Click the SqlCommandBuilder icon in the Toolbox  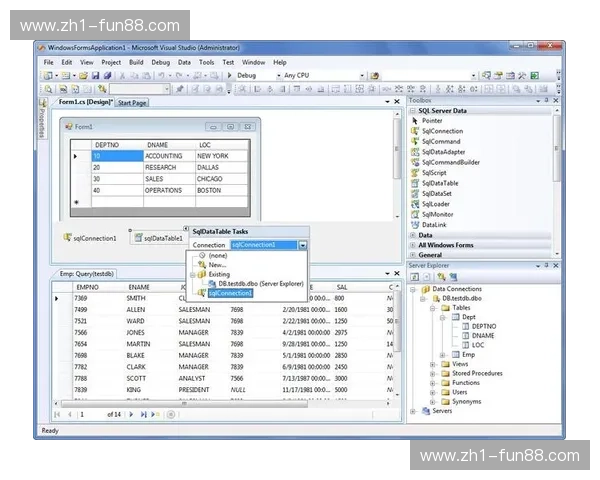pyautogui.click(x=415, y=162)
